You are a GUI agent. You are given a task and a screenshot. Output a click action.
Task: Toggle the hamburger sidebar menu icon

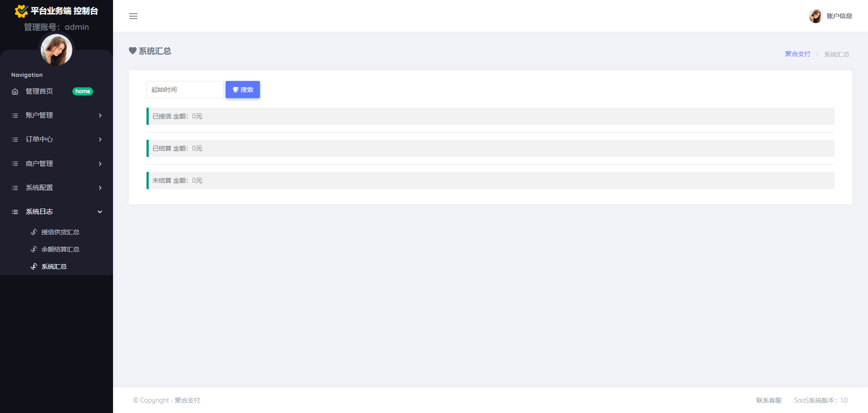(x=133, y=16)
